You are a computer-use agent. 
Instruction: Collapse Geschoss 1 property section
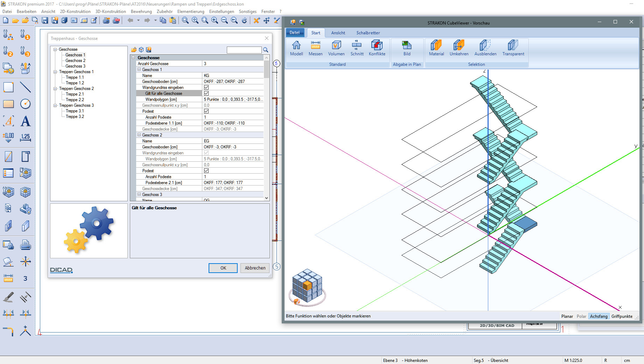tap(139, 70)
